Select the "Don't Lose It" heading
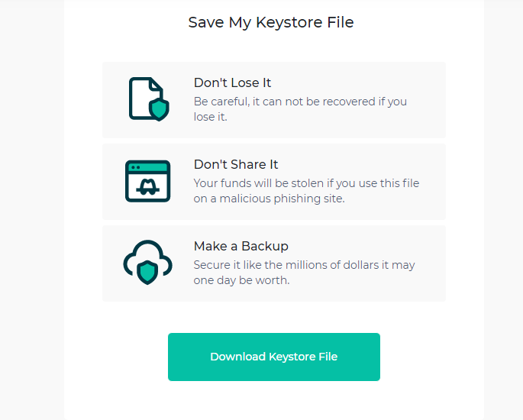 click(232, 82)
